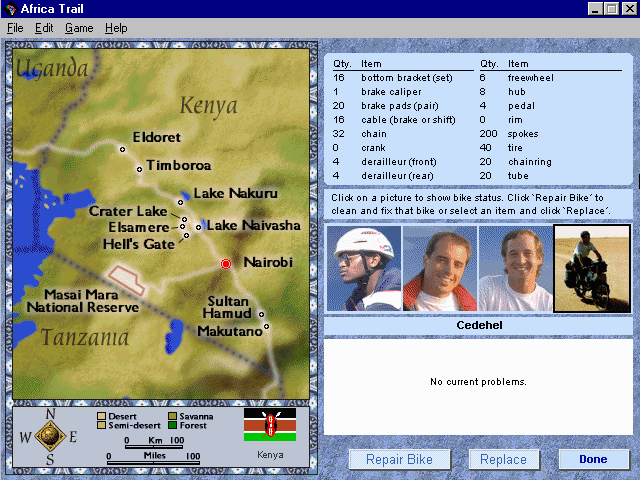The height and width of the screenshot is (480, 640).
Task: Minimize the Africa Trail window
Action: (595, 9)
